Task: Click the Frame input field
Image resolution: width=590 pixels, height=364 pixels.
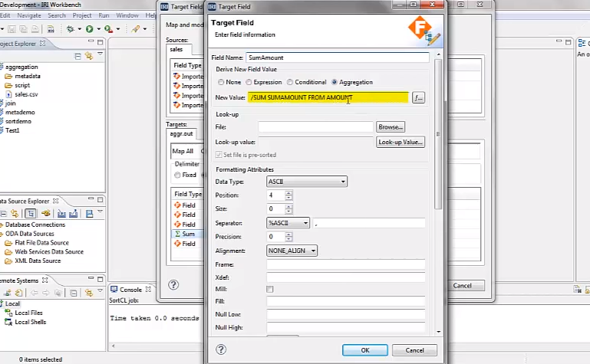Action: pos(346,264)
